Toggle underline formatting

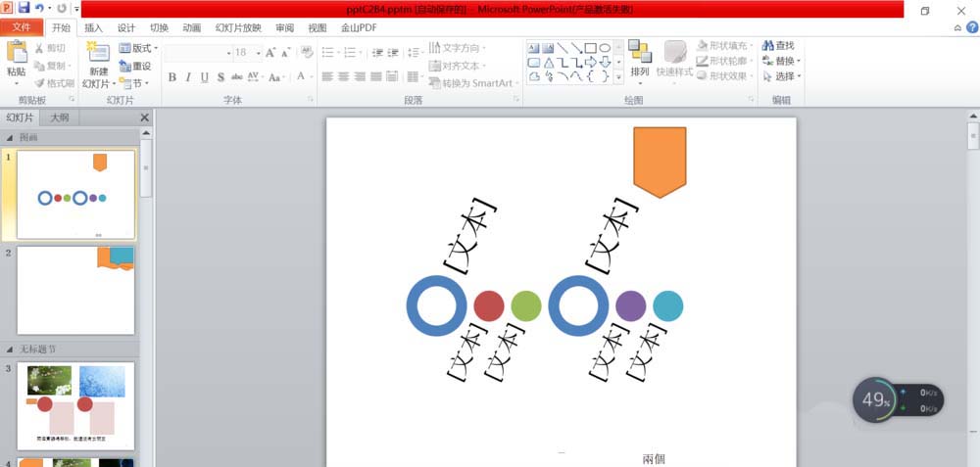pyautogui.click(x=205, y=77)
